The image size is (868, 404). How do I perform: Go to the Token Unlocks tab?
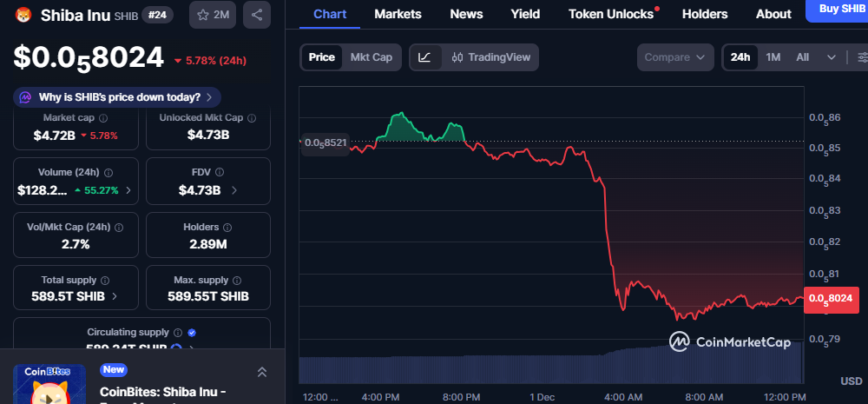[x=610, y=14]
